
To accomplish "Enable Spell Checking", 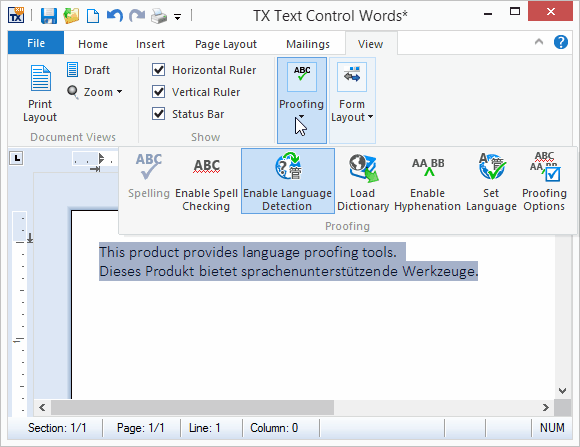I will point(206,184).
